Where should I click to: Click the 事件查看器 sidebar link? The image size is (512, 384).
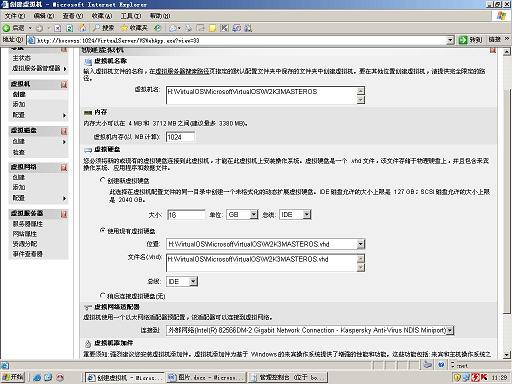(28, 254)
